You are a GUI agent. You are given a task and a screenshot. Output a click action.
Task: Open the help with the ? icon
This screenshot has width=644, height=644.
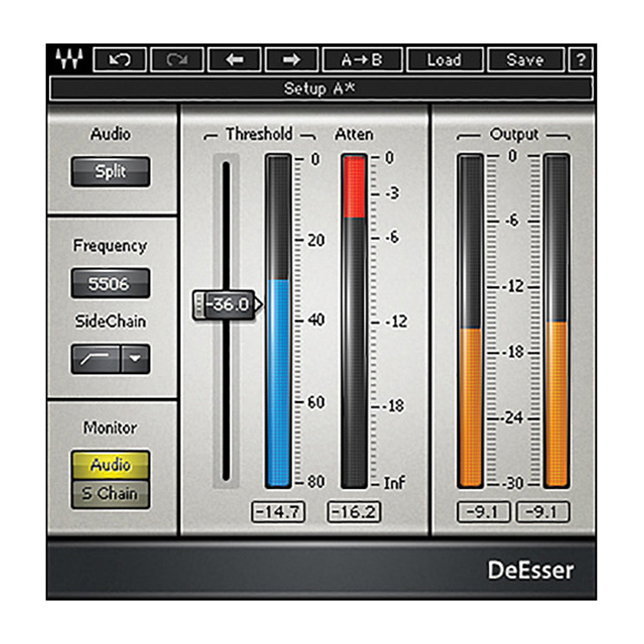[x=581, y=59]
